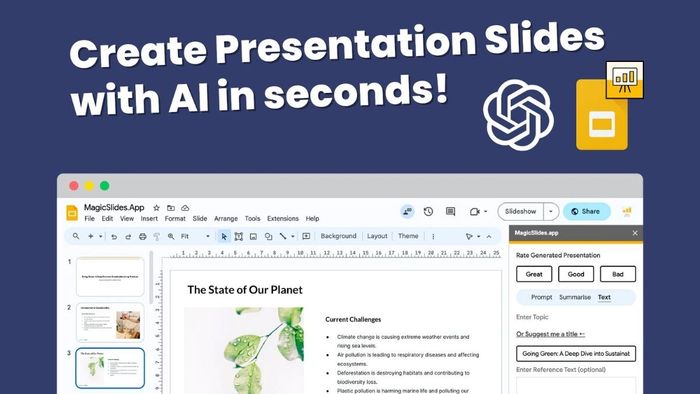700x394 pixels.
Task: Rate the presentation as Good
Action: [x=576, y=274]
